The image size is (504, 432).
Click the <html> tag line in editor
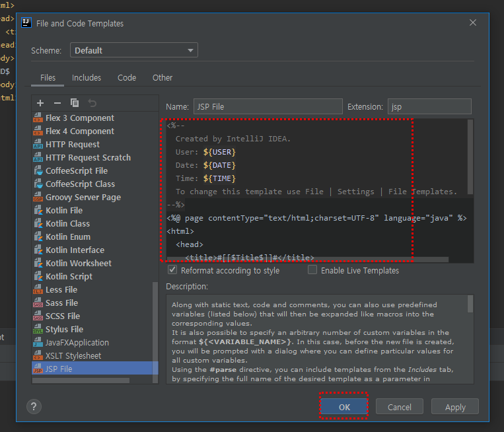(x=180, y=231)
